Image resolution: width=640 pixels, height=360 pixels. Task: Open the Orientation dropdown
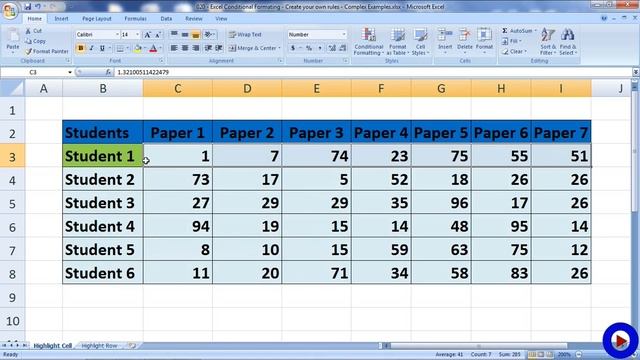pyautogui.click(x=209, y=35)
